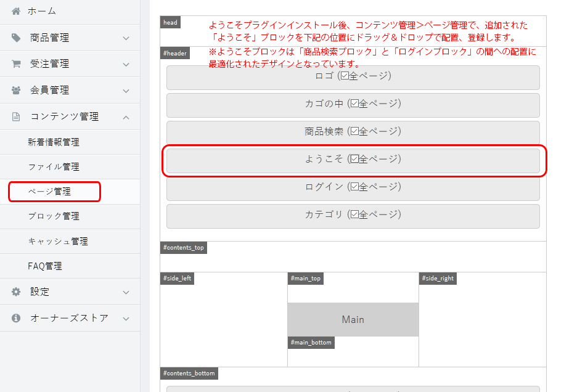Open the 設定 menu

(x=70, y=292)
